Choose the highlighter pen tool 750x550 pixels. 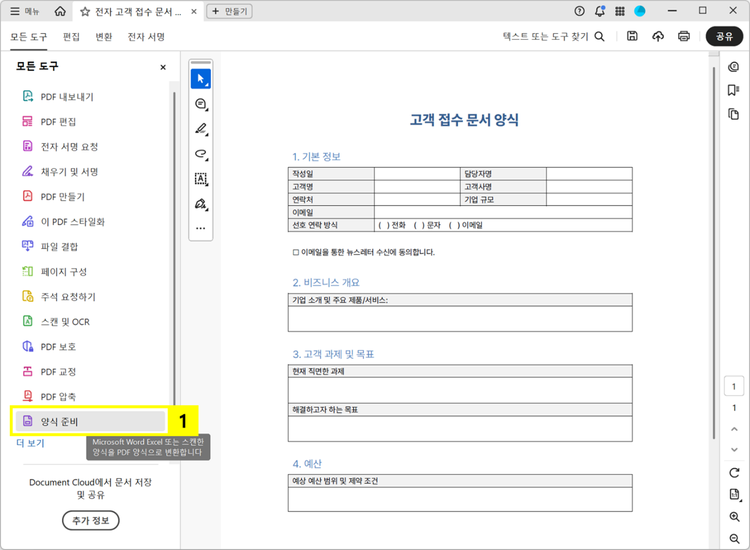click(x=201, y=129)
